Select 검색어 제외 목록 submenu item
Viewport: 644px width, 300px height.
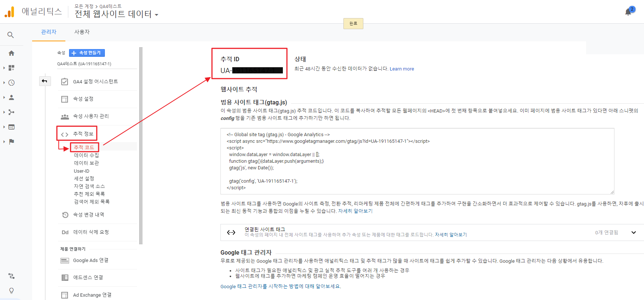tap(92, 202)
